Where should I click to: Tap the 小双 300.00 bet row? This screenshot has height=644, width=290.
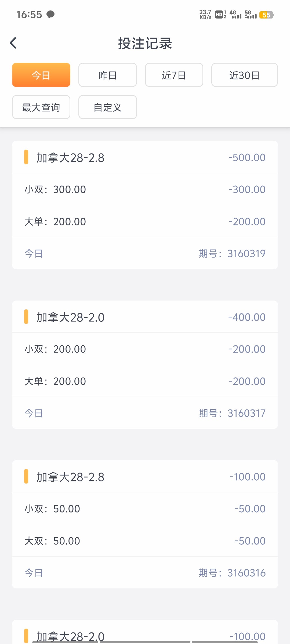point(145,189)
